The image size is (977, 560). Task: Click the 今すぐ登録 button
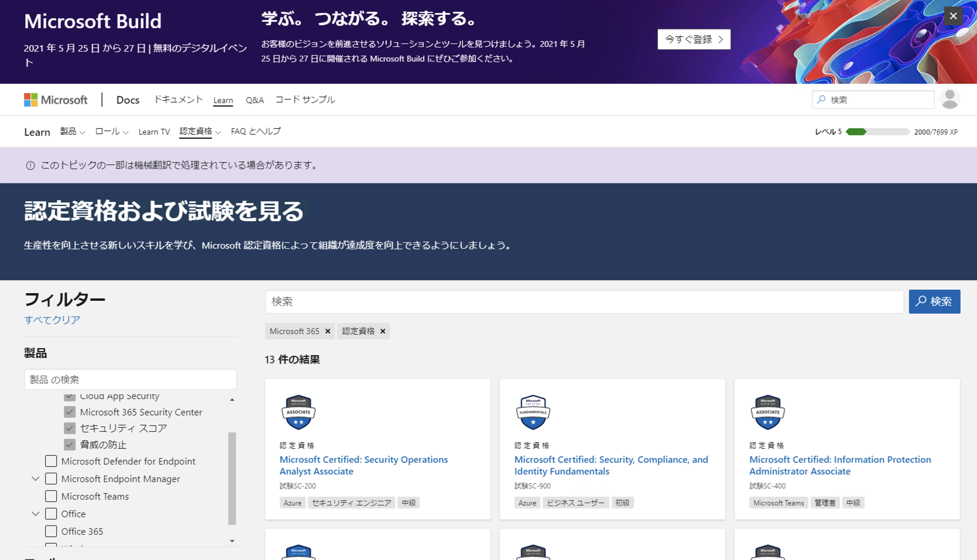tap(694, 39)
